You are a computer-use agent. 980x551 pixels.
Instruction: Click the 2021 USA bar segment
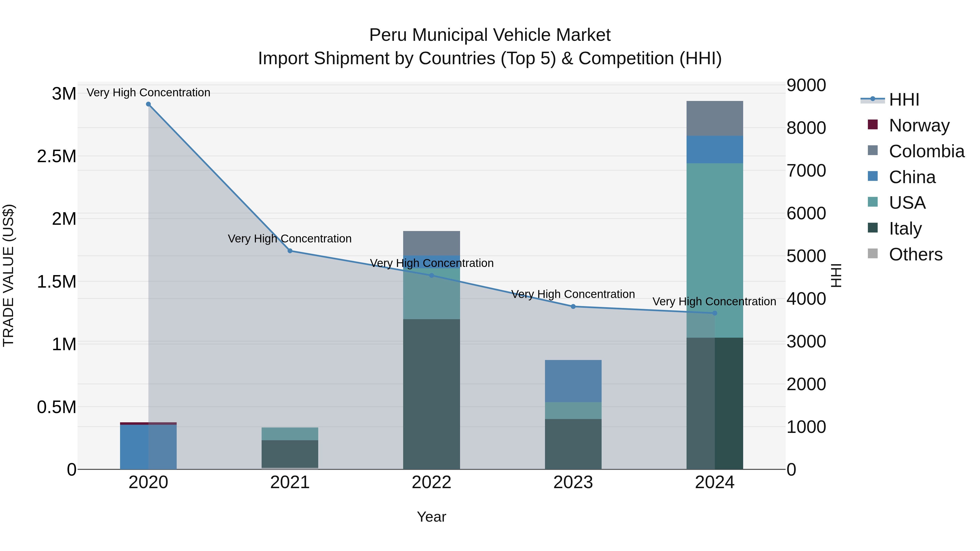[x=290, y=434]
